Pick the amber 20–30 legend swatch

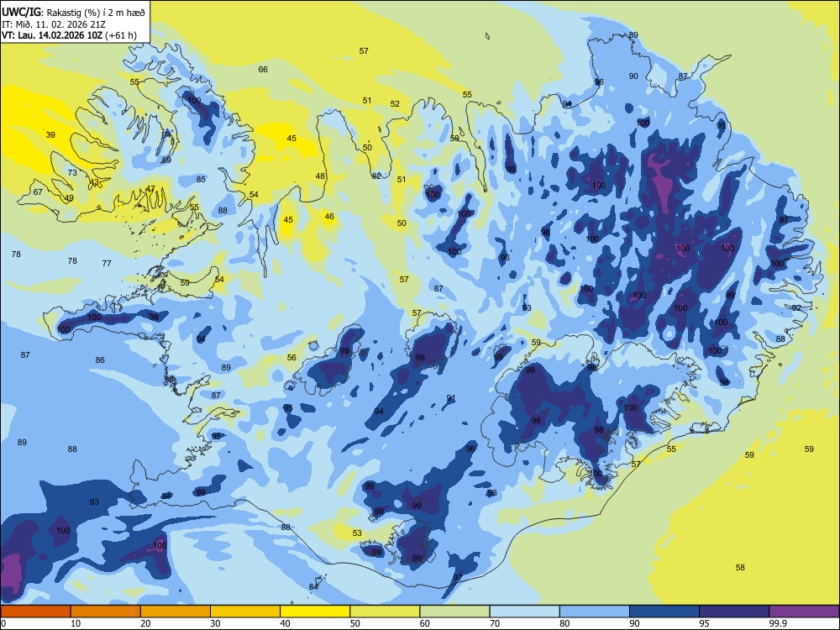176,612
